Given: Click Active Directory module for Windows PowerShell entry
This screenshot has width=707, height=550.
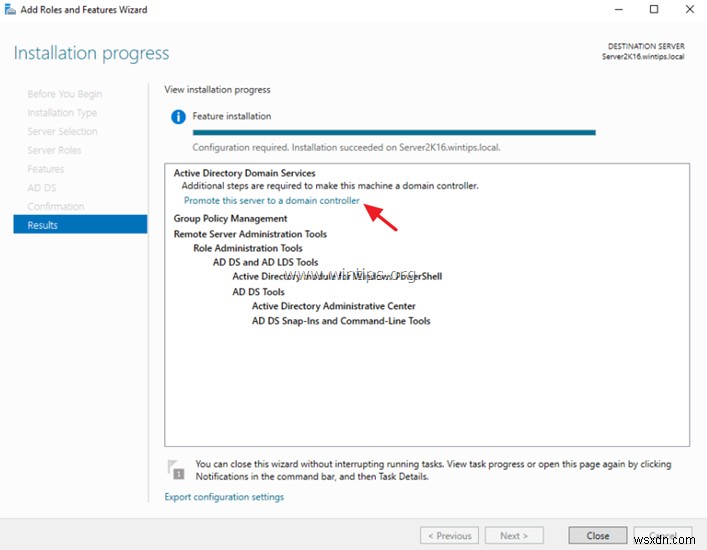Looking at the screenshot, I should [x=337, y=276].
